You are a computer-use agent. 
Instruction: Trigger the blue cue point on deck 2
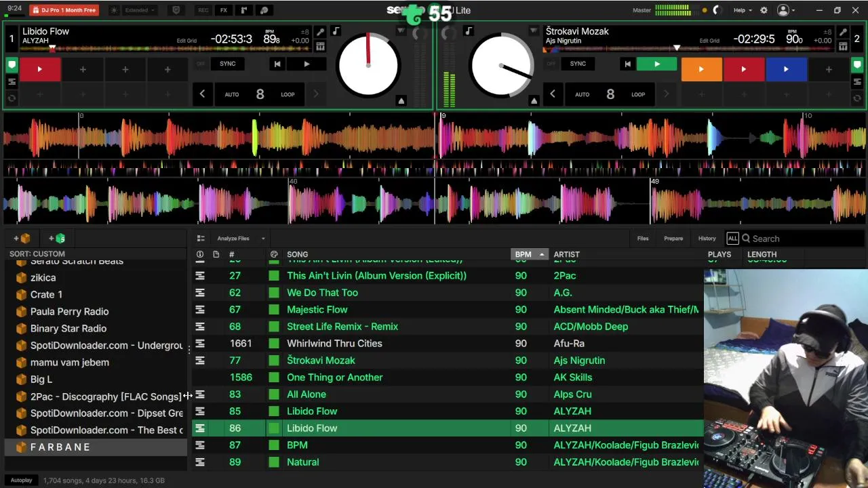(786, 69)
